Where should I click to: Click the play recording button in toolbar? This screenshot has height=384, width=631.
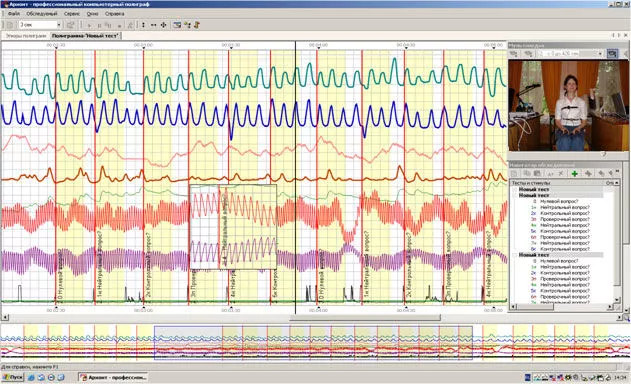tap(90, 25)
